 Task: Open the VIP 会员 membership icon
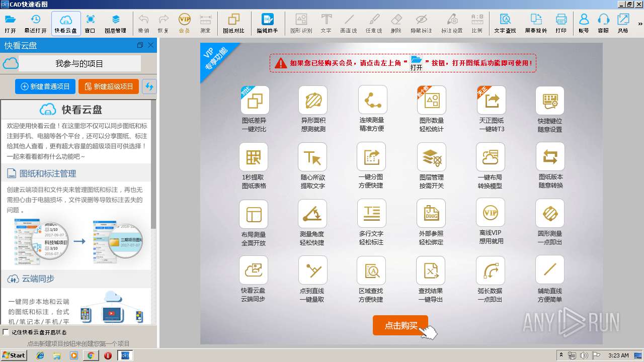[x=184, y=24]
